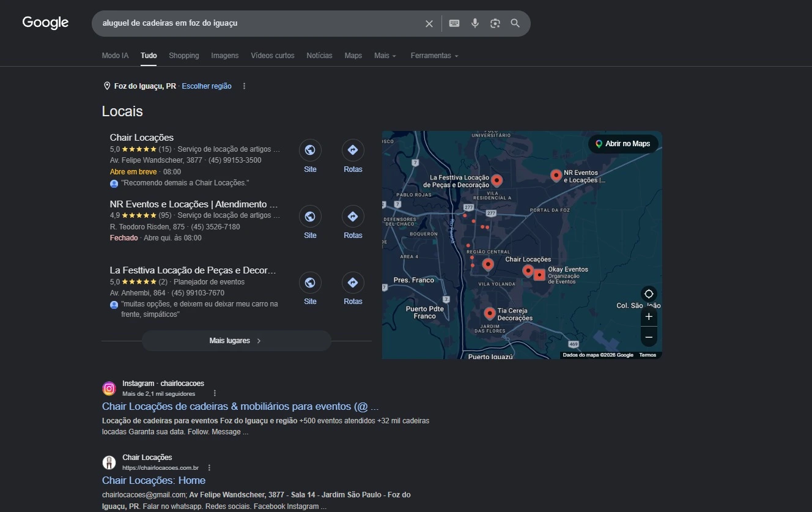This screenshot has width=812, height=512.
Task: Switch to the Imagens tab
Action: [x=225, y=56]
